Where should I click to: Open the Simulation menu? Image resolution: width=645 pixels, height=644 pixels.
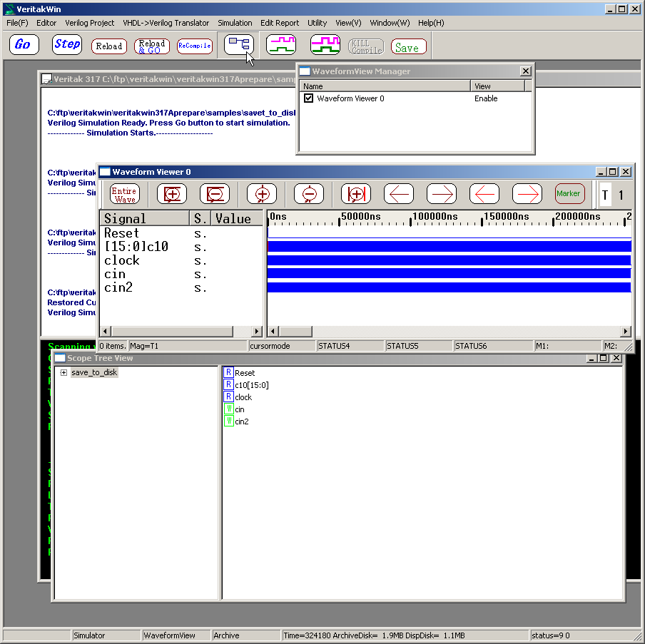235,23
